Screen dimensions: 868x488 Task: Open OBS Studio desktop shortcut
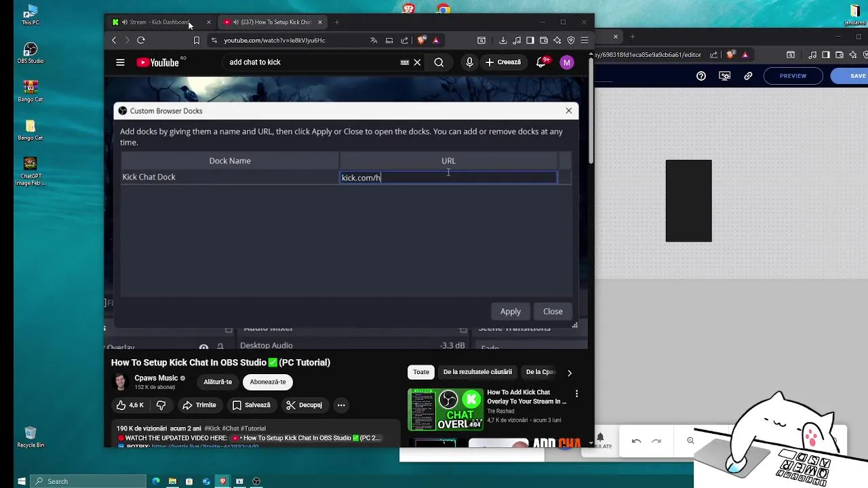[x=30, y=54]
